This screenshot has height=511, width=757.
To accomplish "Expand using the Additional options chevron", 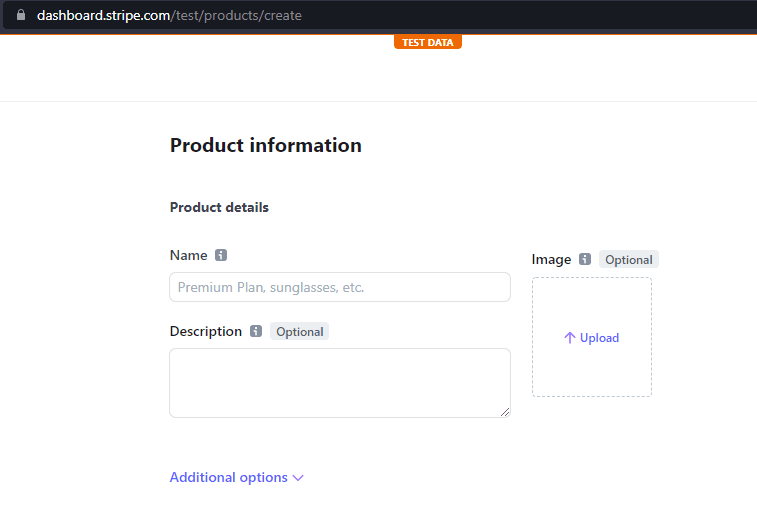I will 298,478.
